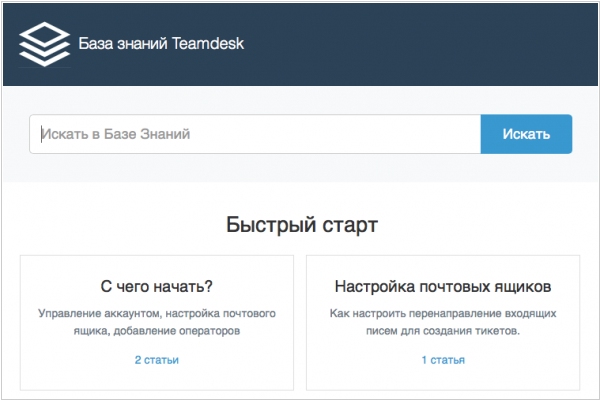This screenshot has width=600, height=400.
Task: Focus the Искать в Базе Знаний search field
Action: pos(255,134)
